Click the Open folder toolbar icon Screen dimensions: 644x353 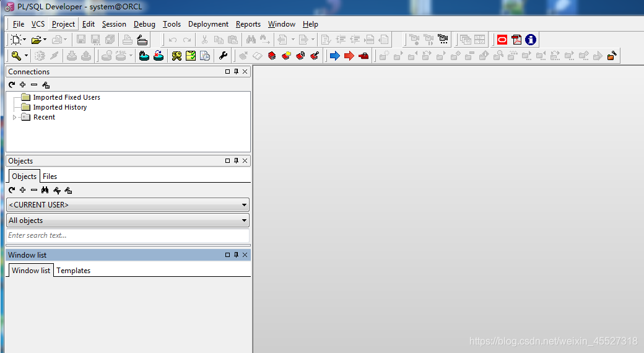pyautogui.click(x=36, y=40)
